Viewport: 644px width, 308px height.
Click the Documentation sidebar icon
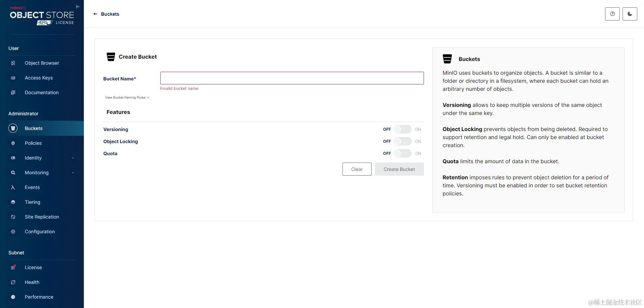click(13, 93)
